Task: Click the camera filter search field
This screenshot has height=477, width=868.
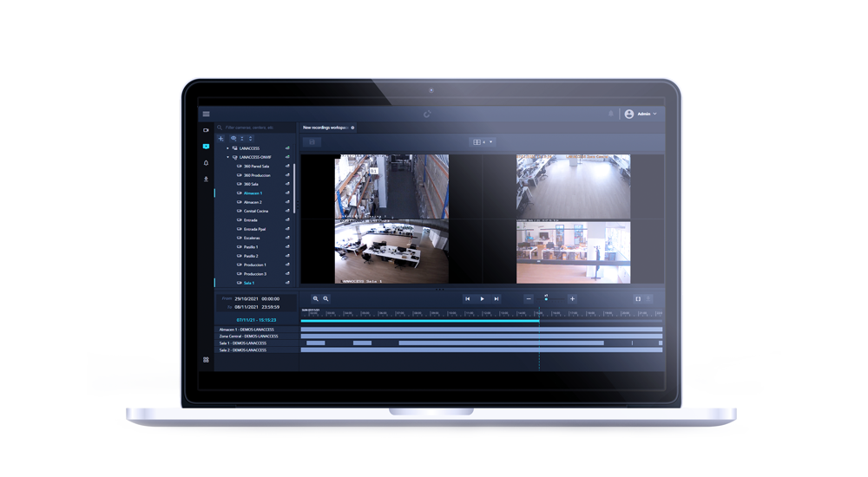Action: pos(256,127)
